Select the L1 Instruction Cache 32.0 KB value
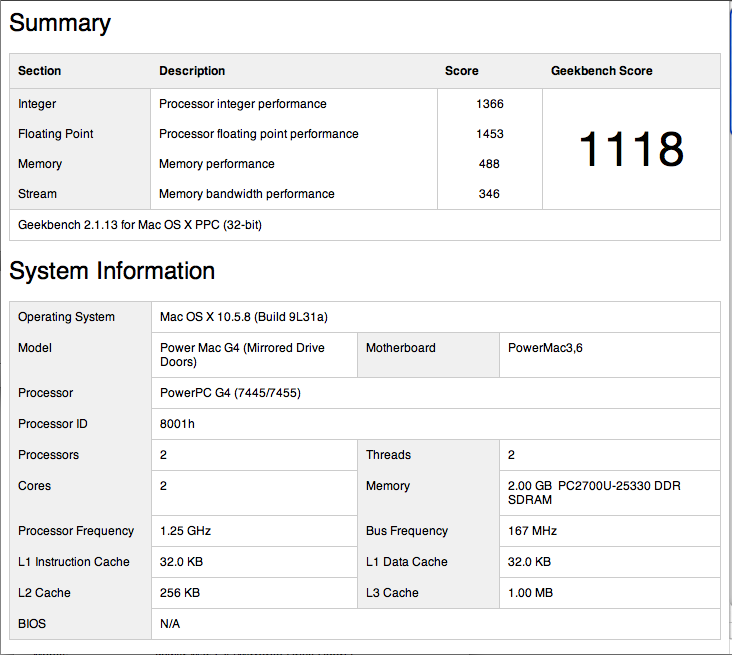 tap(182, 562)
